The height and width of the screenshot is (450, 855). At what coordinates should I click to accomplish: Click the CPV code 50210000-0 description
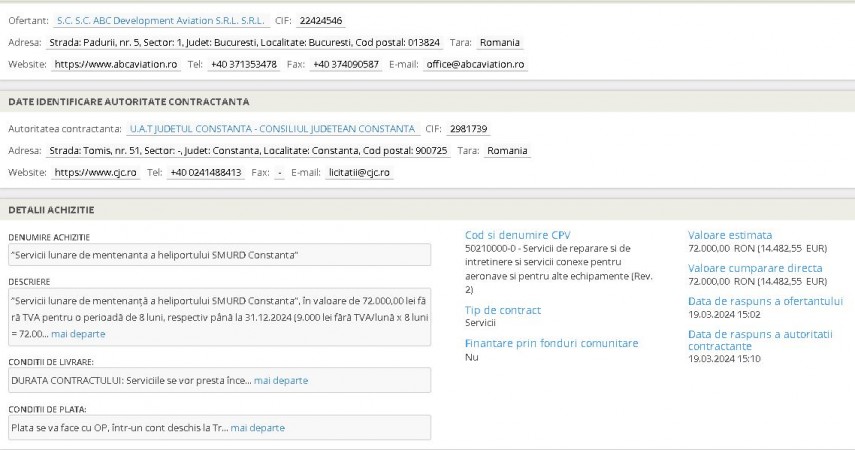[558, 269]
